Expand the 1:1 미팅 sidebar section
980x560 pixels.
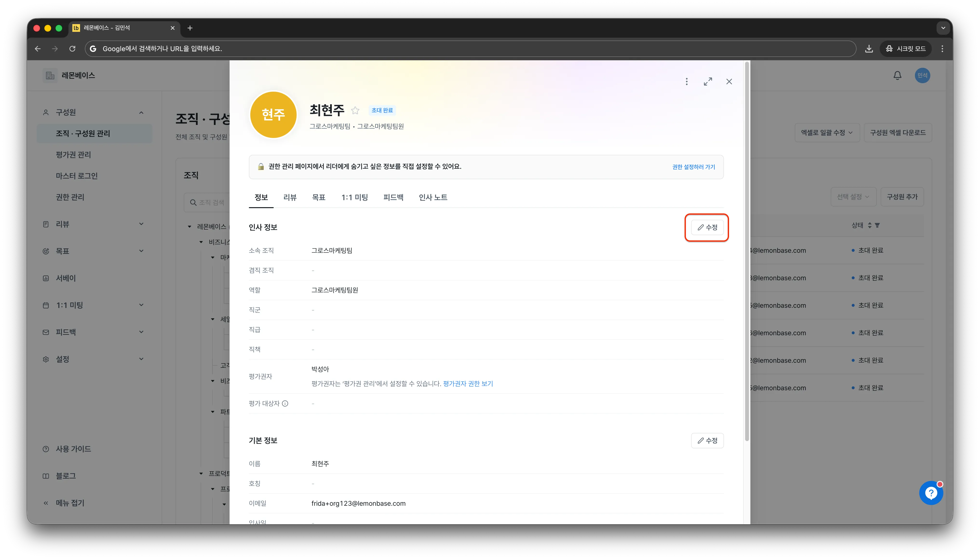(x=141, y=305)
